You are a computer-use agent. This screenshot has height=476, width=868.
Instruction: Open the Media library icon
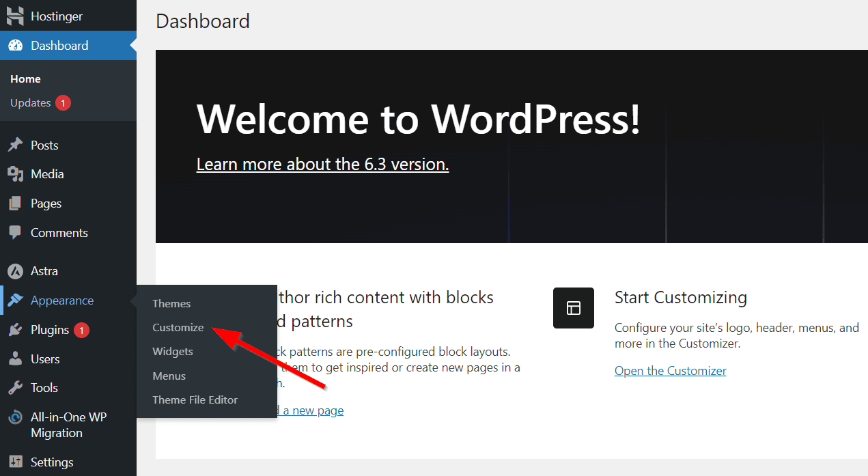15,173
